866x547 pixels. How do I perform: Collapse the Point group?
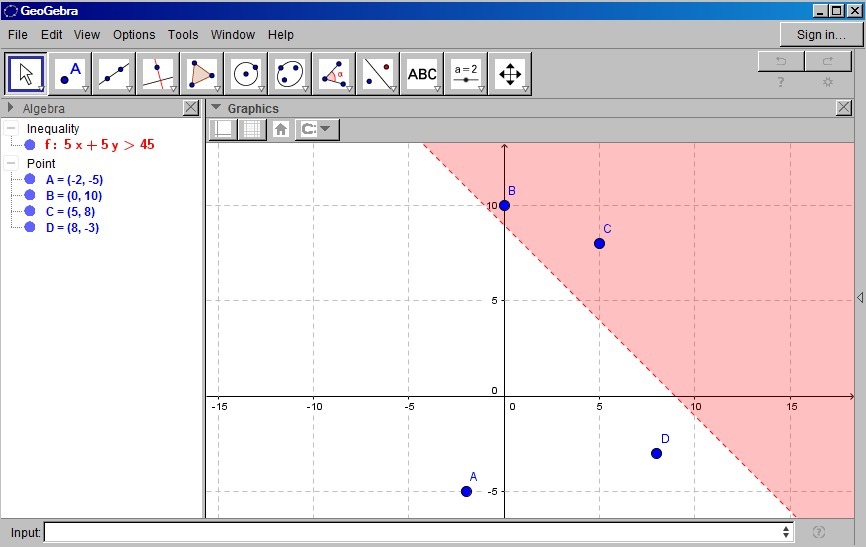(11, 163)
